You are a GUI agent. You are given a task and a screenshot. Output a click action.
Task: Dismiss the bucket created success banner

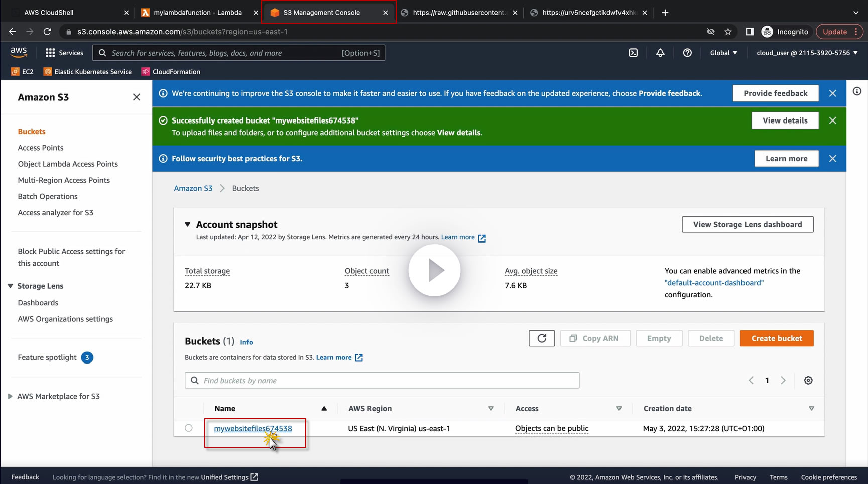click(x=832, y=120)
